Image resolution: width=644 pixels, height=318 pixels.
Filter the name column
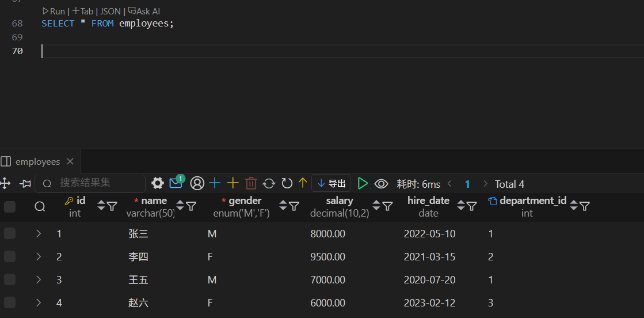191,206
